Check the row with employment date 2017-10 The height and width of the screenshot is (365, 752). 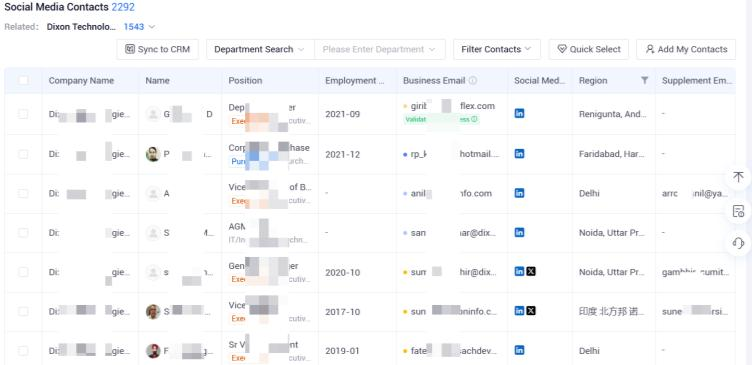click(x=23, y=311)
